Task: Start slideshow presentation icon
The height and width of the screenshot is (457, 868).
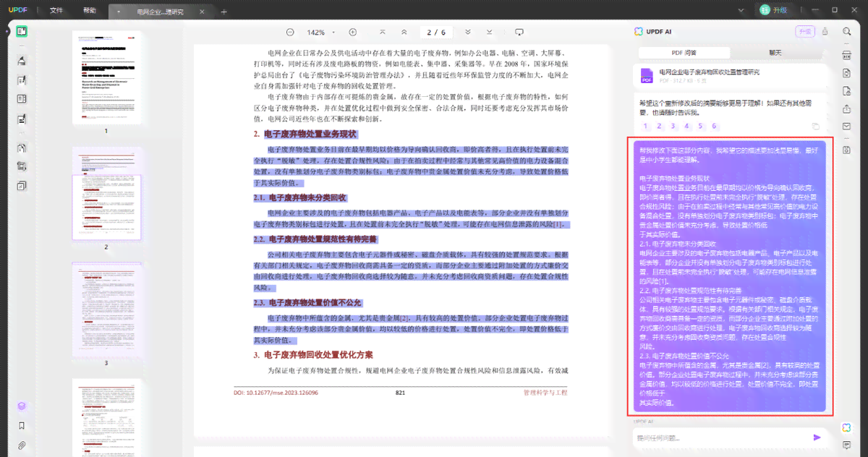Action: point(519,33)
